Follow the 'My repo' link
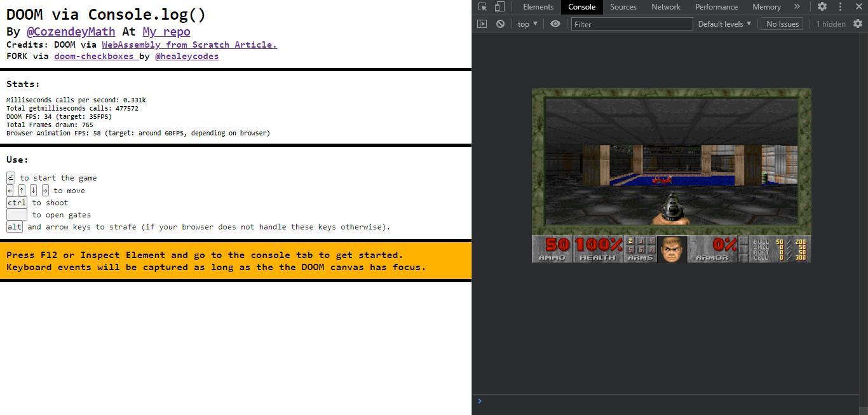Screen dimensions: 868x415 point(166,31)
